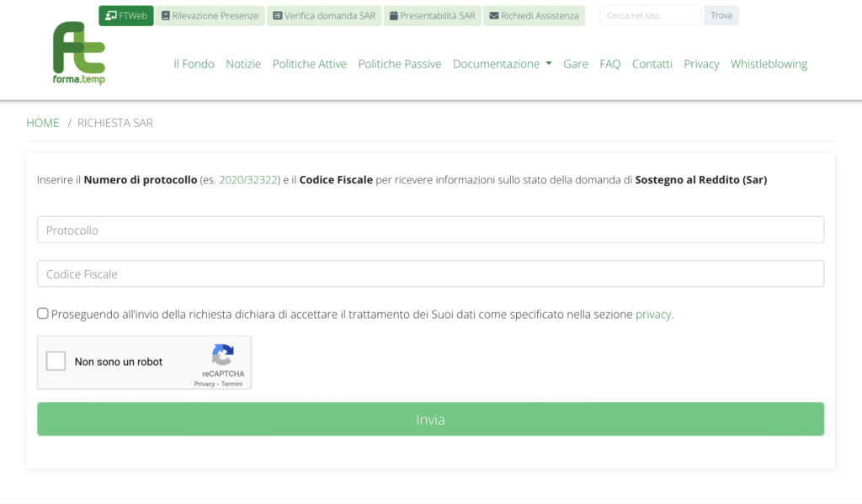Open the privacy section link
The width and height of the screenshot is (862, 504).
[x=653, y=315]
